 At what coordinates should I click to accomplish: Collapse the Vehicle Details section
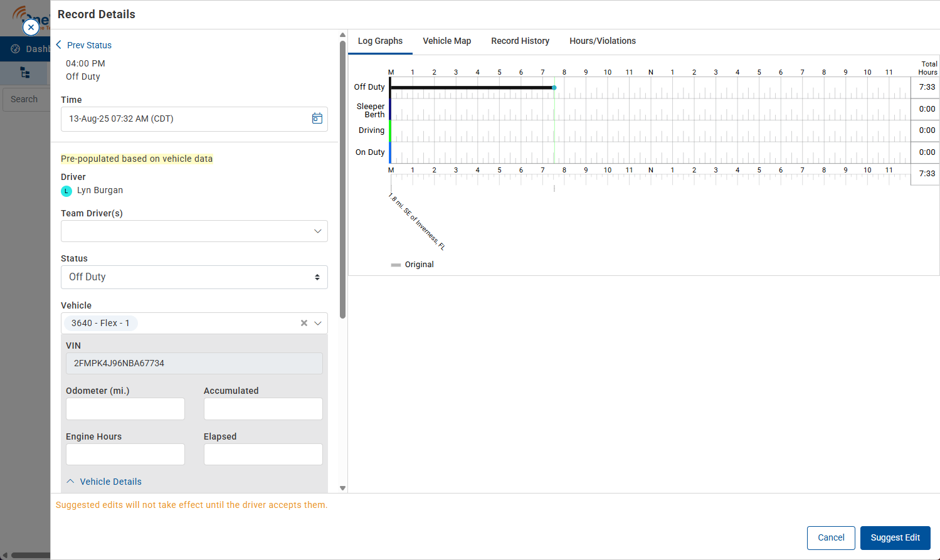click(x=104, y=482)
